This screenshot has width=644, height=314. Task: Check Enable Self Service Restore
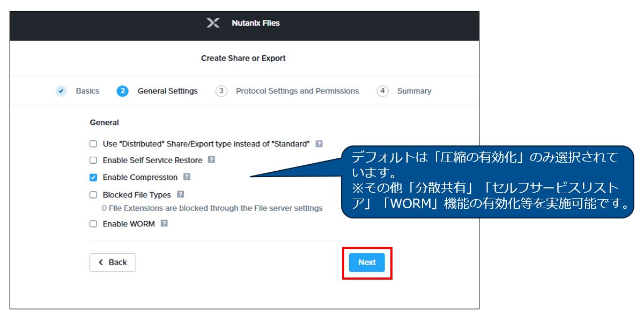(93, 160)
